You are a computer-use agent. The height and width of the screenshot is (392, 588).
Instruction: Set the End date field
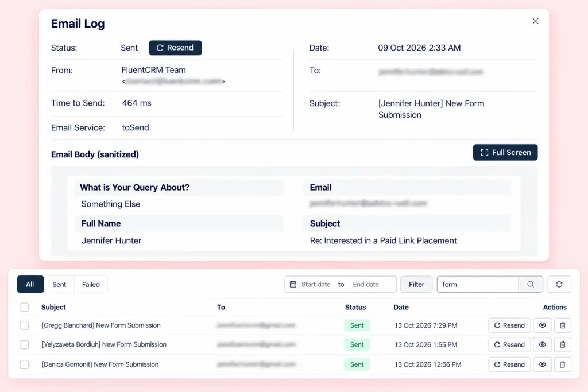click(366, 285)
